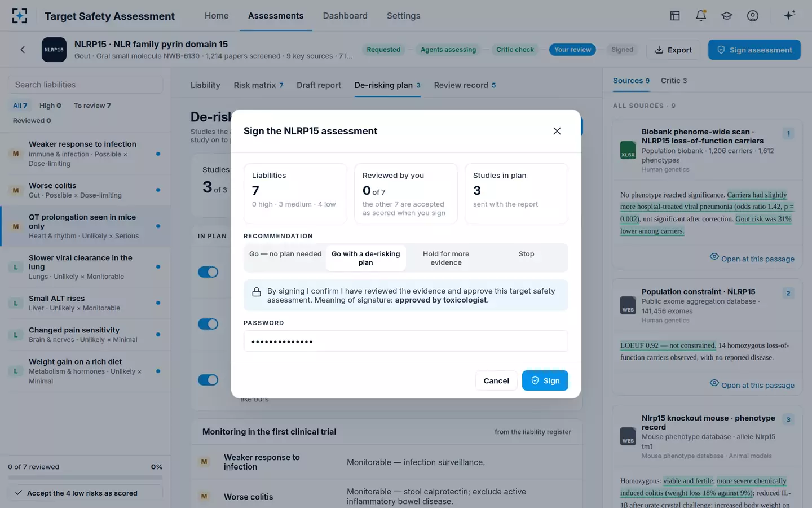
Task: Select 'Go — no plan needed' recommendation
Action: coord(285,258)
